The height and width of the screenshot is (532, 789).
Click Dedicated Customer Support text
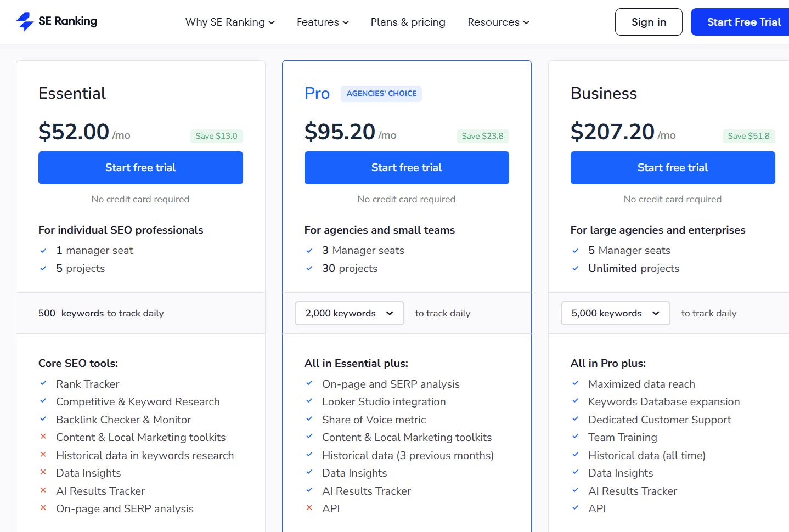[660, 420]
